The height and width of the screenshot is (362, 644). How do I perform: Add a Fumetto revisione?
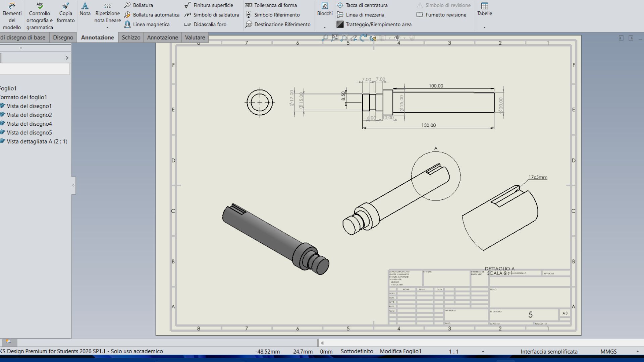pos(441,15)
